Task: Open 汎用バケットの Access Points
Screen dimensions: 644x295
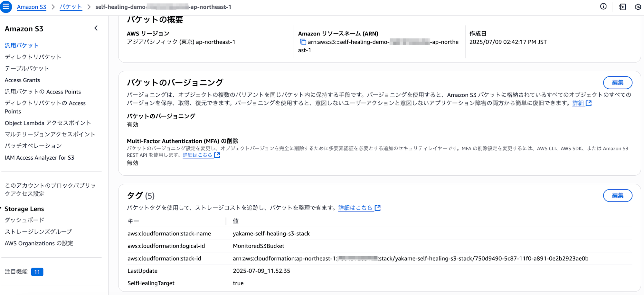Action: [x=43, y=92]
